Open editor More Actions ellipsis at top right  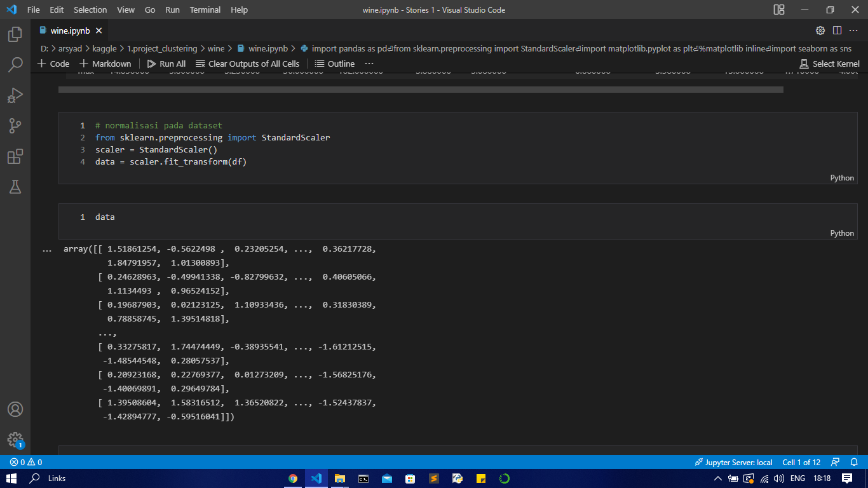click(853, 30)
